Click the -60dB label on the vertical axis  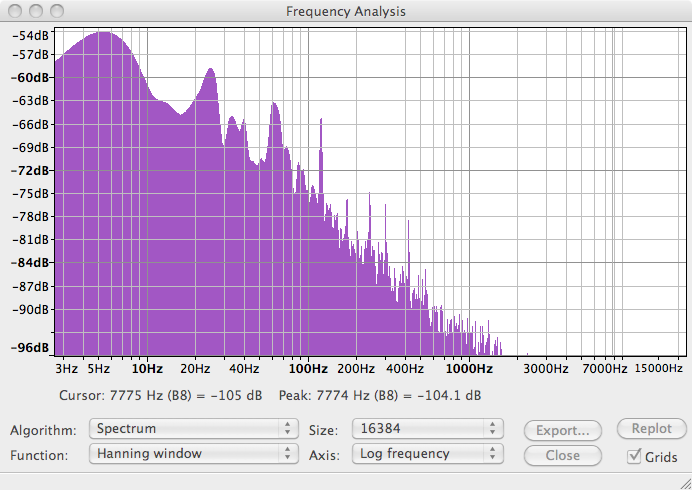(33, 78)
